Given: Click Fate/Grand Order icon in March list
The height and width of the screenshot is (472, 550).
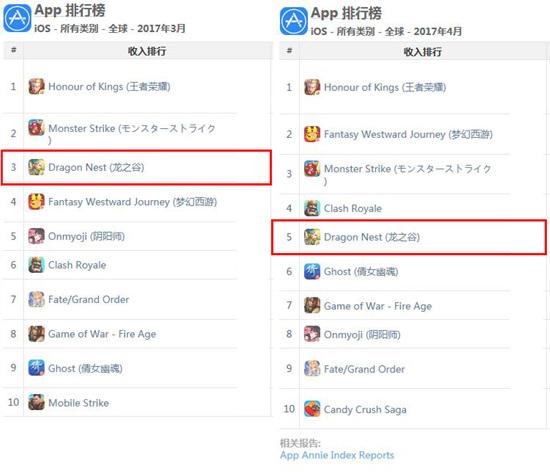Looking at the screenshot, I should [36, 299].
